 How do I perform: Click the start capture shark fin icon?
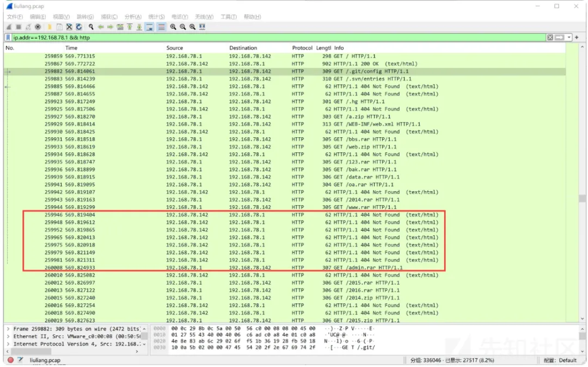pyautogui.click(x=9, y=27)
